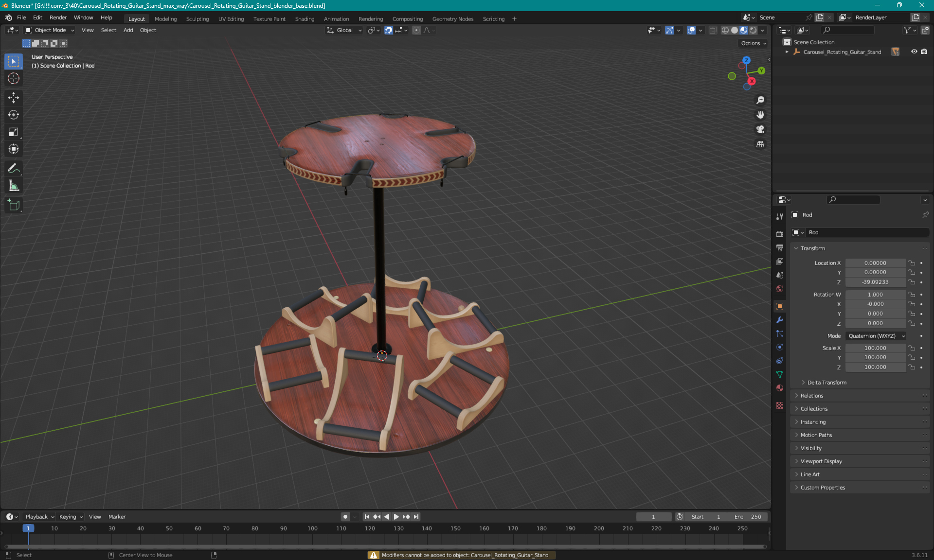This screenshot has width=934, height=560.
Task: Toggle Proportional Editing in header
Action: (416, 30)
